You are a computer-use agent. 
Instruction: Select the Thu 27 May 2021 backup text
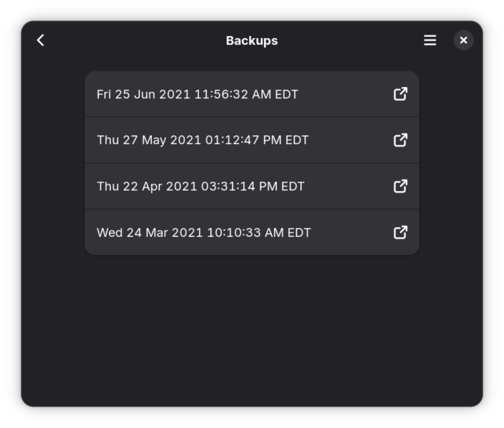click(202, 140)
